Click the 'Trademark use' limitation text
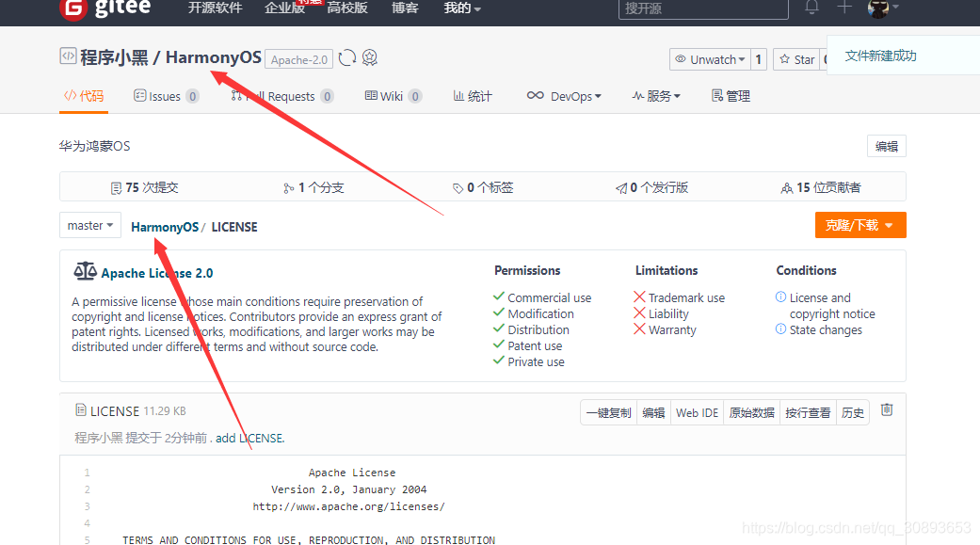Viewport: 980px width, 545px height. (x=686, y=298)
